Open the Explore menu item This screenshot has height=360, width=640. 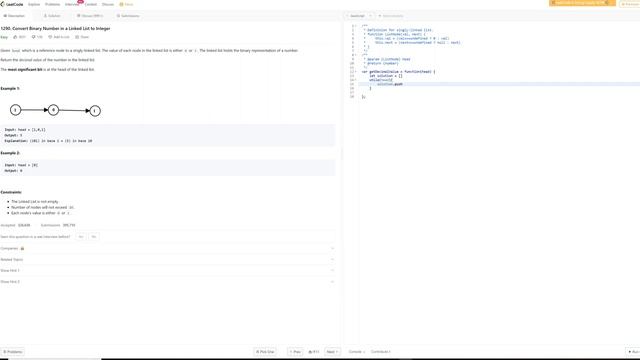34,4
